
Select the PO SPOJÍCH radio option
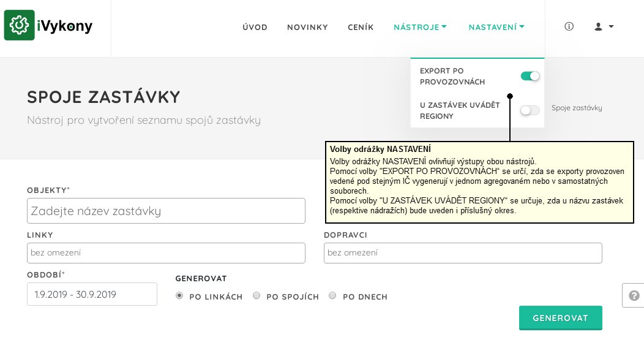point(256,295)
